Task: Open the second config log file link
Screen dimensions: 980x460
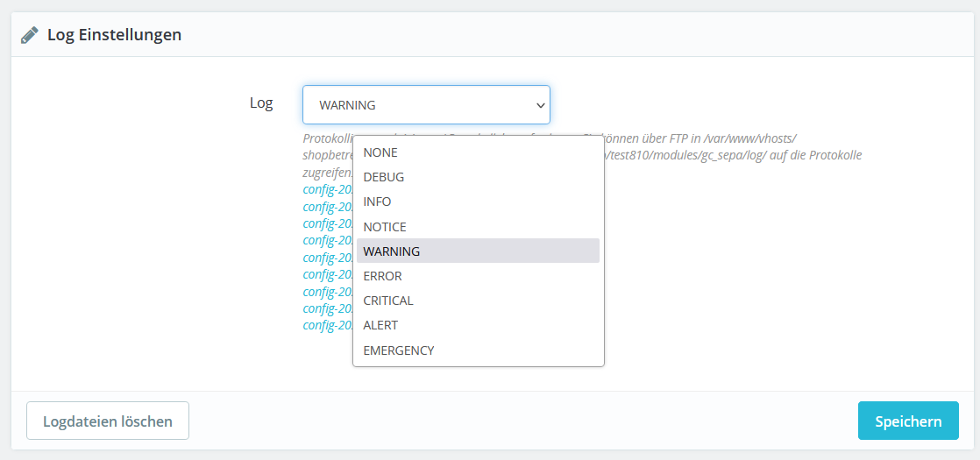Action: pos(327,207)
